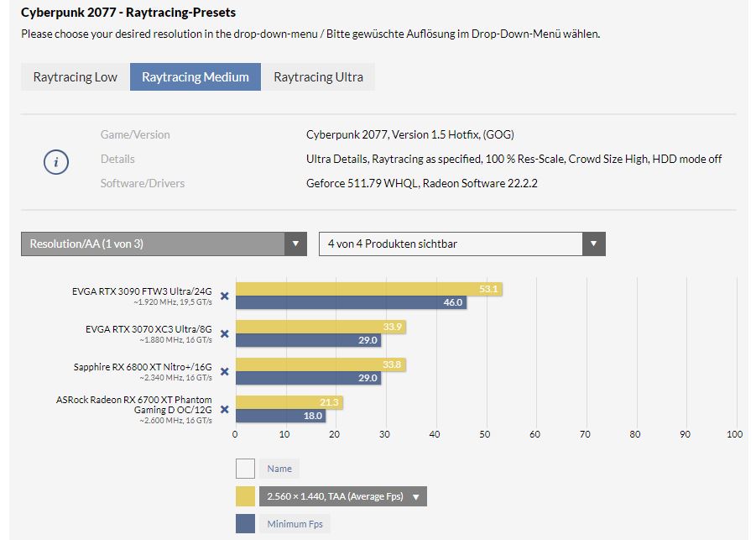Click arrow of Produkten sichtbar dropdown
This screenshot has height=540, width=756.
click(x=594, y=244)
